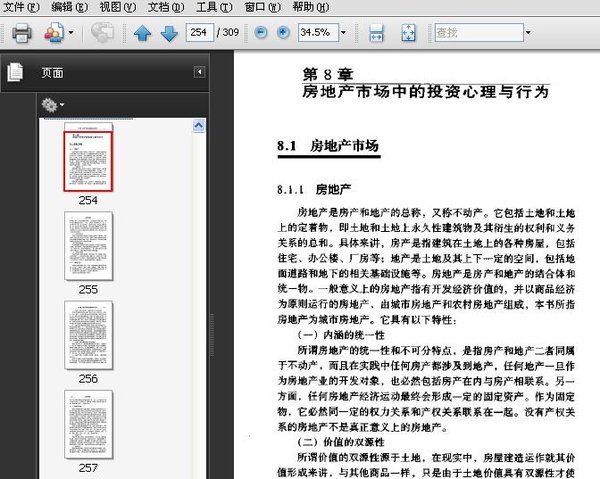Open the zoom percentage dropdown arrow
600x479 pixels.
[343, 33]
